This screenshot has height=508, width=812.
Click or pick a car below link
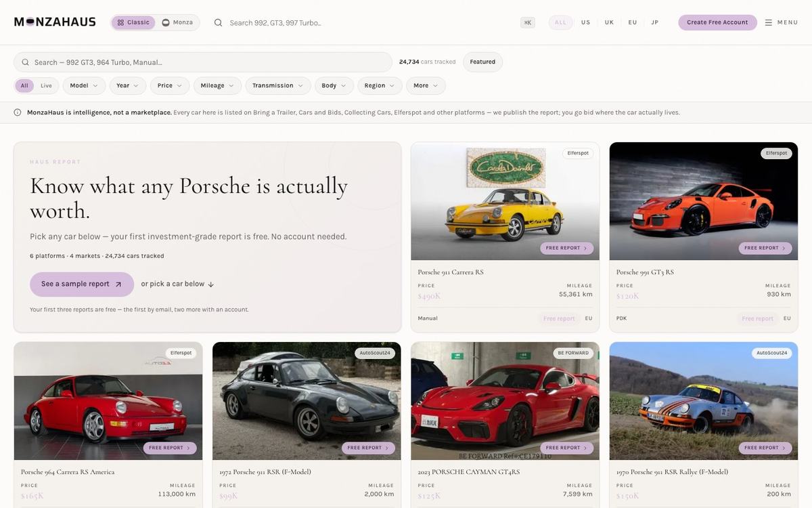point(177,284)
